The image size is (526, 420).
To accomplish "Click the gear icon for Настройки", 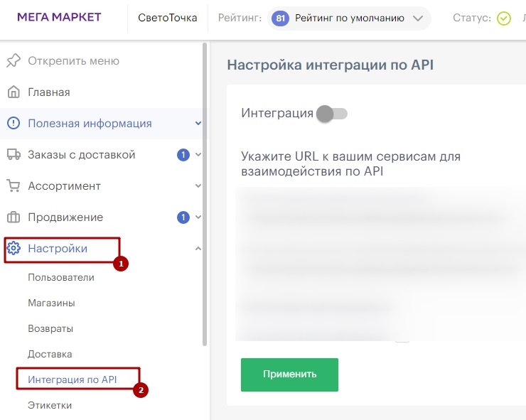I will pos(14,248).
